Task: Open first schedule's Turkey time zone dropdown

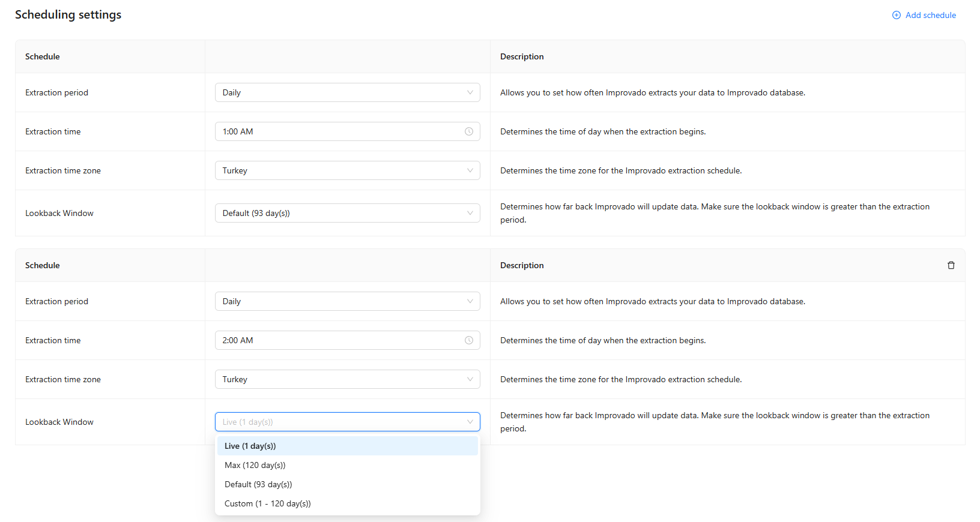Action: pyautogui.click(x=346, y=170)
